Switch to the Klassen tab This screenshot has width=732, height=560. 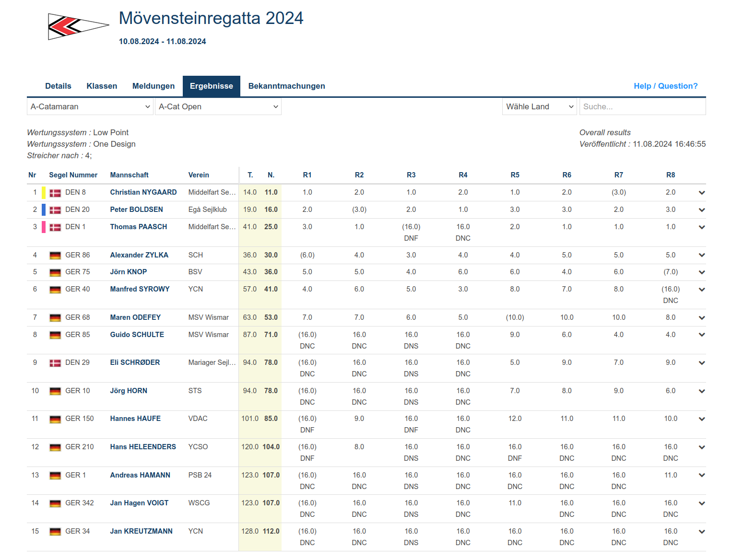[102, 86]
